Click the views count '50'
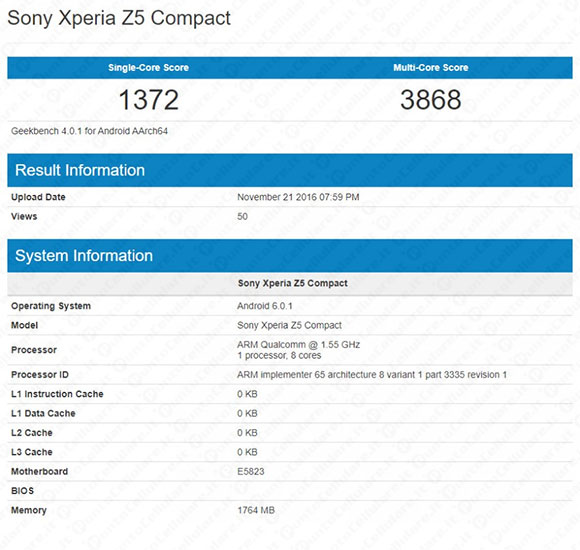 pyautogui.click(x=242, y=216)
